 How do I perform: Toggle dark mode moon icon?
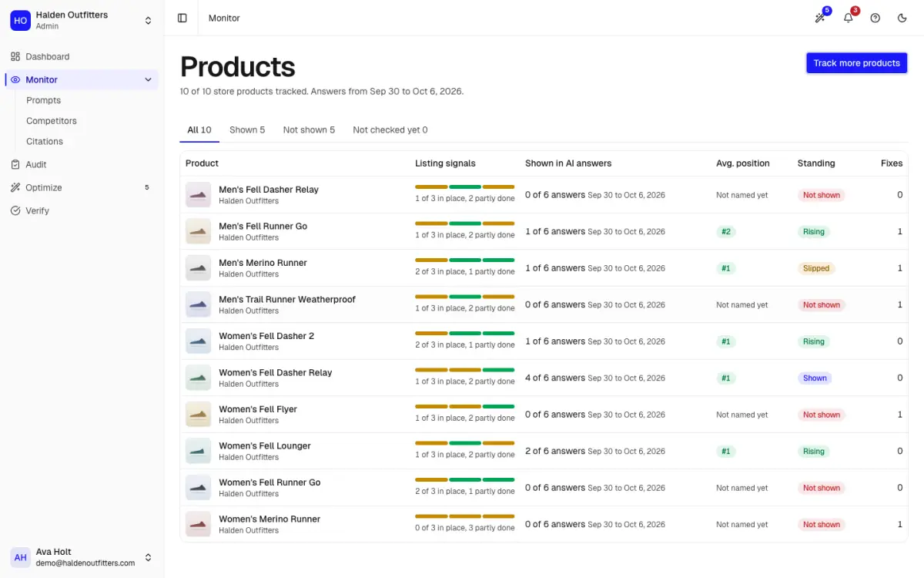pos(903,18)
